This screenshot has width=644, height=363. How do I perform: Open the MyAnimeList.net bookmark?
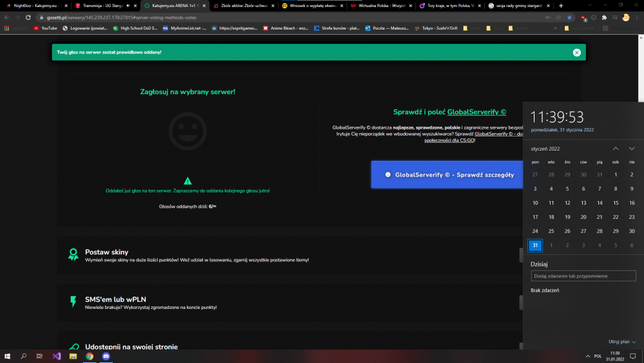point(184,28)
